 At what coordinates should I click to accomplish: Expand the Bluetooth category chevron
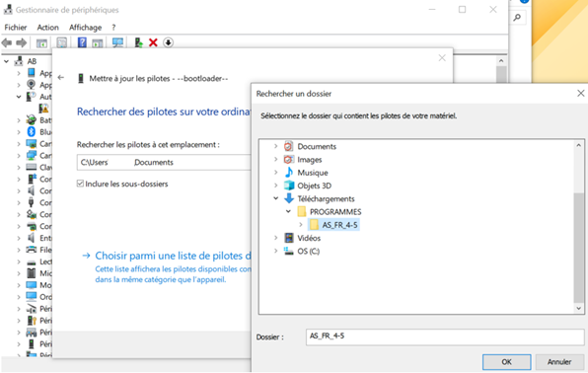click(x=19, y=131)
